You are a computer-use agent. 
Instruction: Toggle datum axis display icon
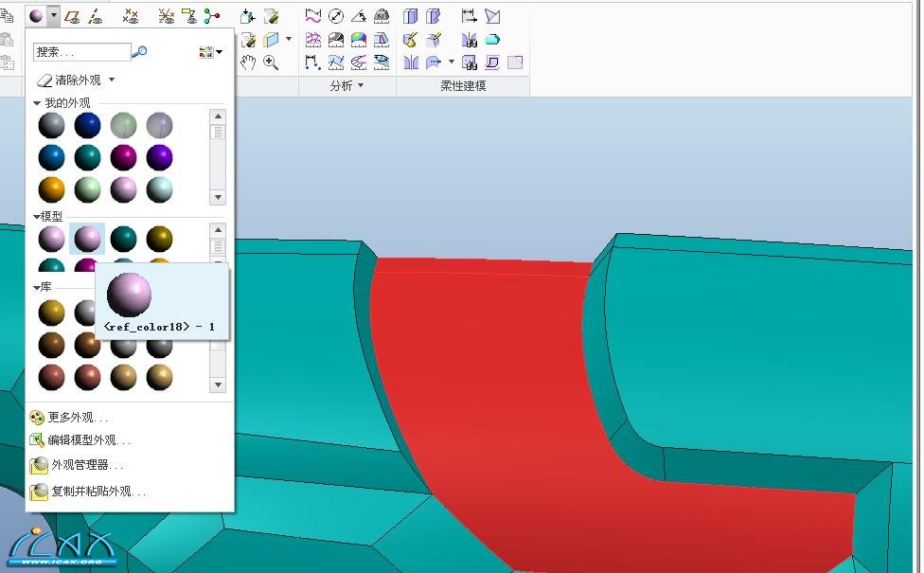click(x=96, y=16)
